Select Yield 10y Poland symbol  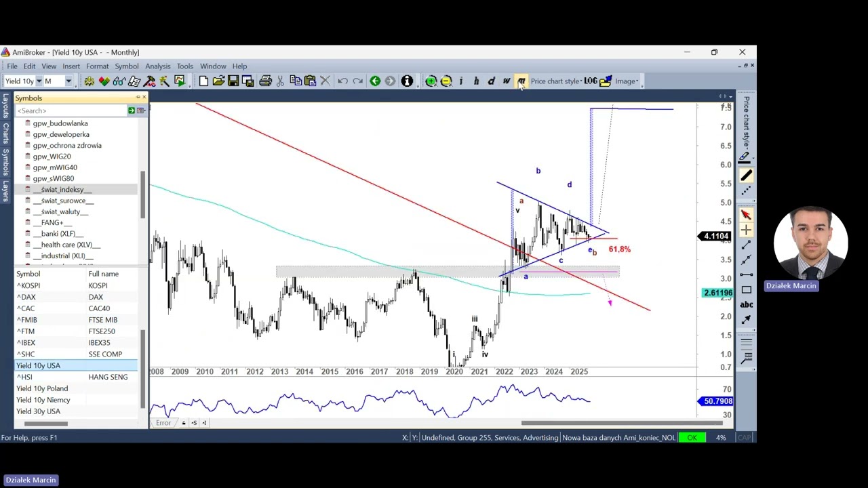pyautogui.click(x=76, y=388)
